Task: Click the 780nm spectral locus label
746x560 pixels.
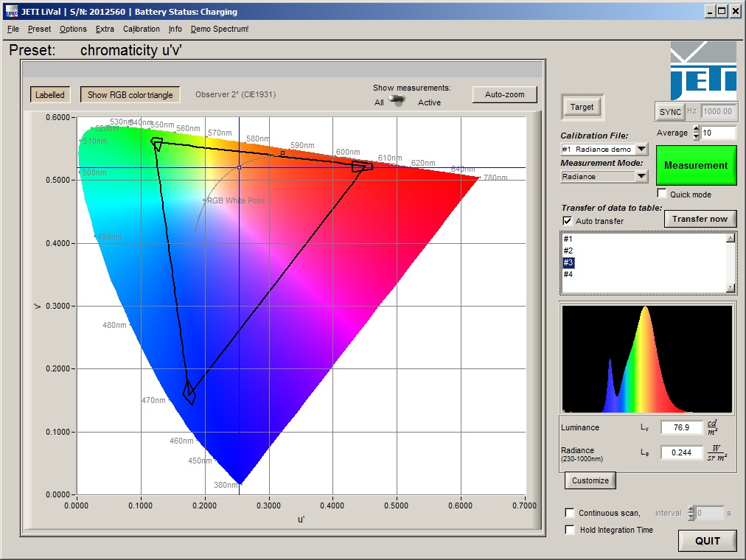Action: [495, 178]
